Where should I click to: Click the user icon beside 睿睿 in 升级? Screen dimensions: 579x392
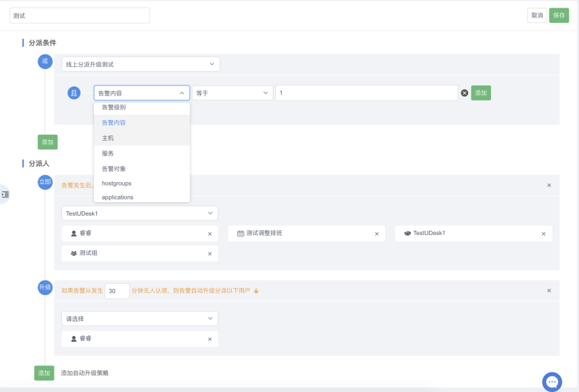coord(74,338)
